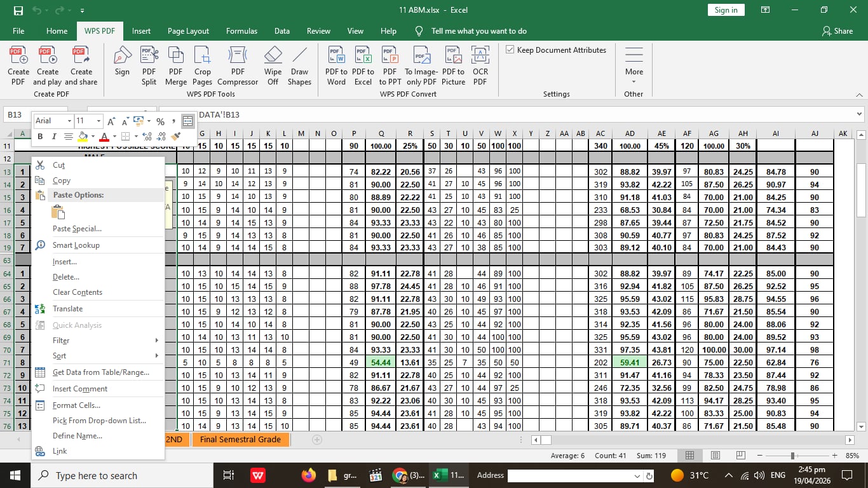Open the notification center icon
The image size is (868, 488).
pos(846,475)
